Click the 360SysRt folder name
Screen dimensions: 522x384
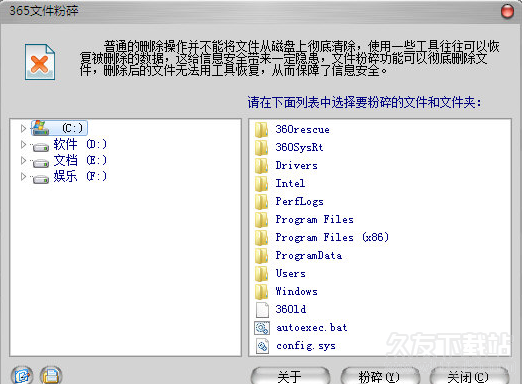coord(299,147)
